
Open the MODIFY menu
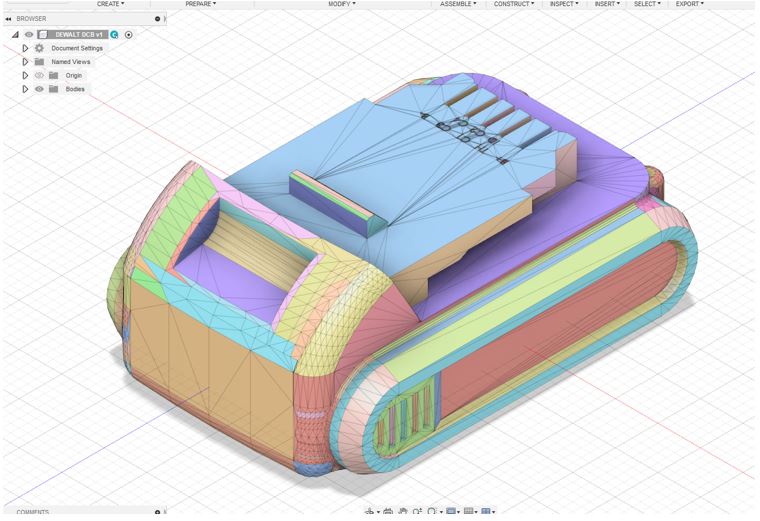pos(342,4)
